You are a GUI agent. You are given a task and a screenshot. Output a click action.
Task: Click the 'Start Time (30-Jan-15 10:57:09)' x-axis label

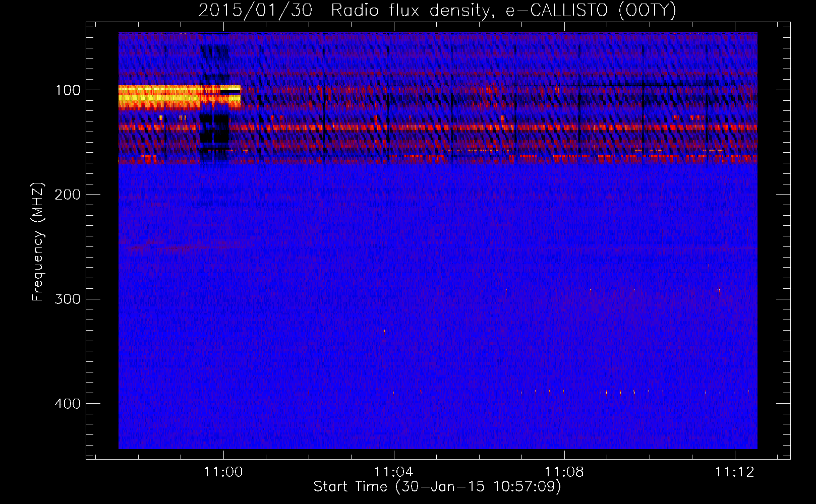pyautogui.click(x=437, y=487)
